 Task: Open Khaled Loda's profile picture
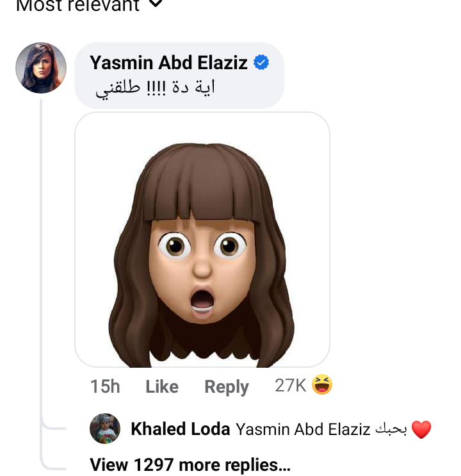pyautogui.click(x=105, y=429)
